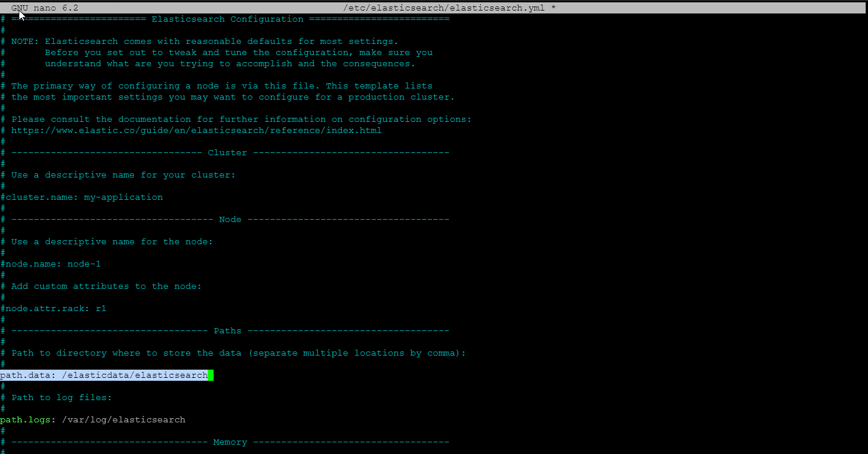Click the line 'Before you set out to tweak'
Image resolution: width=868 pixels, height=454 pixels.
[x=239, y=53]
